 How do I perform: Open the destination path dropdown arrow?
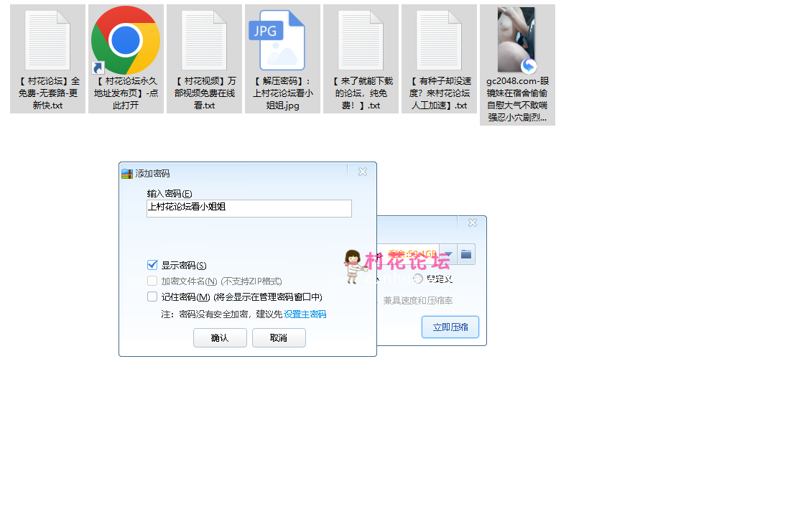448,254
